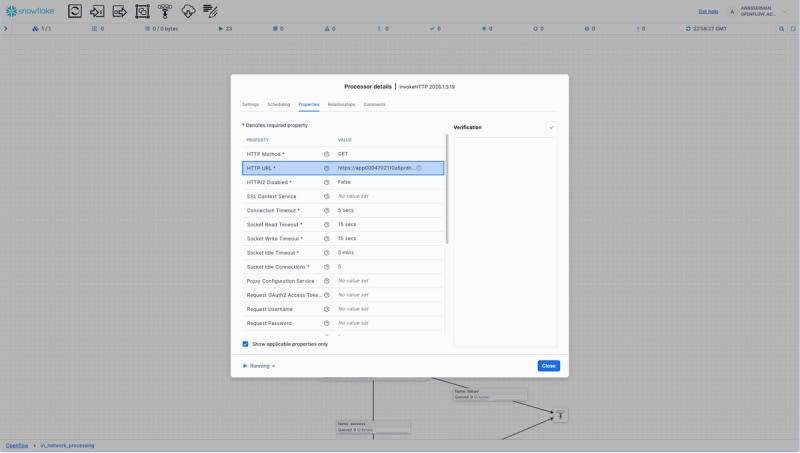This screenshot has width=800, height=453.
Task: Open the Scheduling tab
Action: (x=278, y=104)
